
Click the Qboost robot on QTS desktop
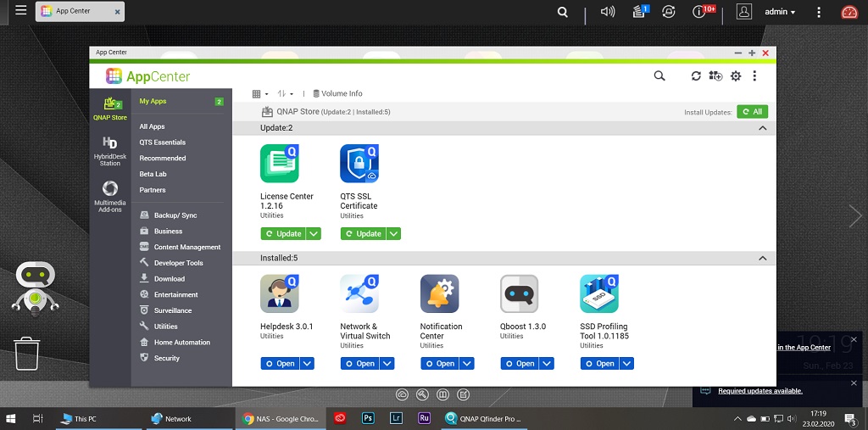[x=36, y=288]
